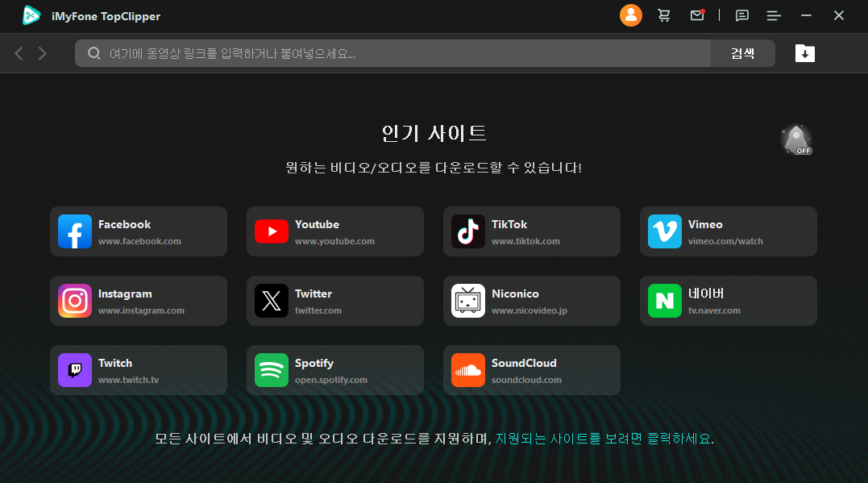Select the soundcloud.com address text
This screenshot has height=483, width=868.
pos(526,380)
